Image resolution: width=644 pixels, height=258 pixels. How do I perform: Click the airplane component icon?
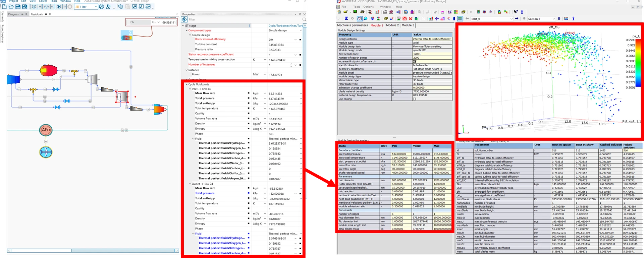tap(46, 152)
